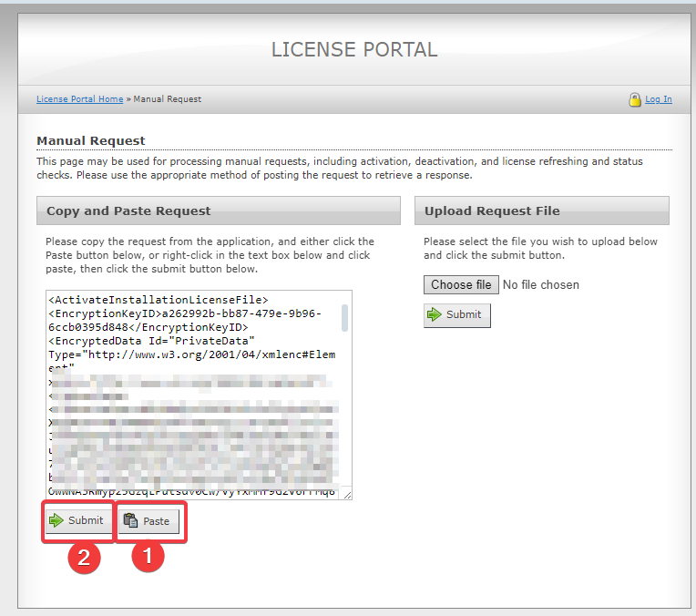Follow the Log In link
This screenshot has height=616, width=696.
click(658, 99)
